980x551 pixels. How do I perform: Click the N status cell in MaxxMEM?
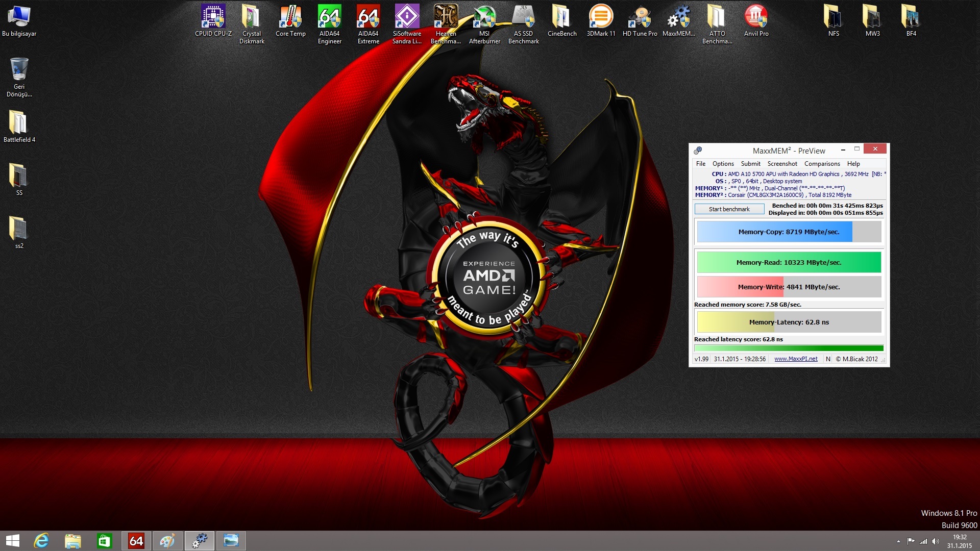point(828,359)
